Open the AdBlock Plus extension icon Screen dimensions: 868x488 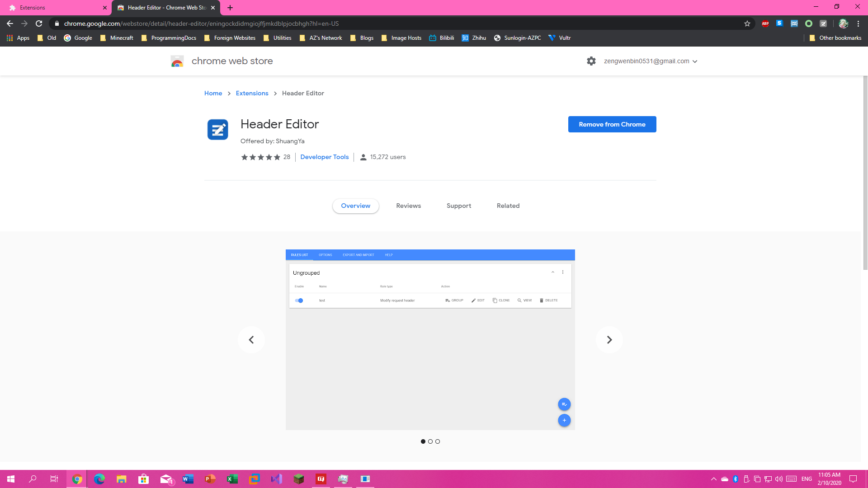pyautogui.click(x=765, y=23)
